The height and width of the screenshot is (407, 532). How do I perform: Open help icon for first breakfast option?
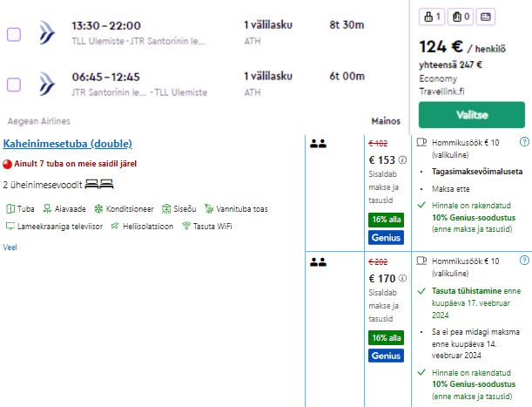[524, 141]
